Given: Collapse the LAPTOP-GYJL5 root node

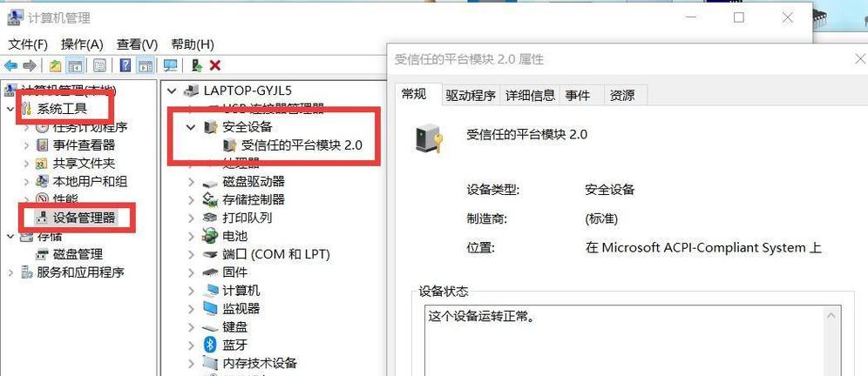Looking at the screenshot, I should [173, 91].
